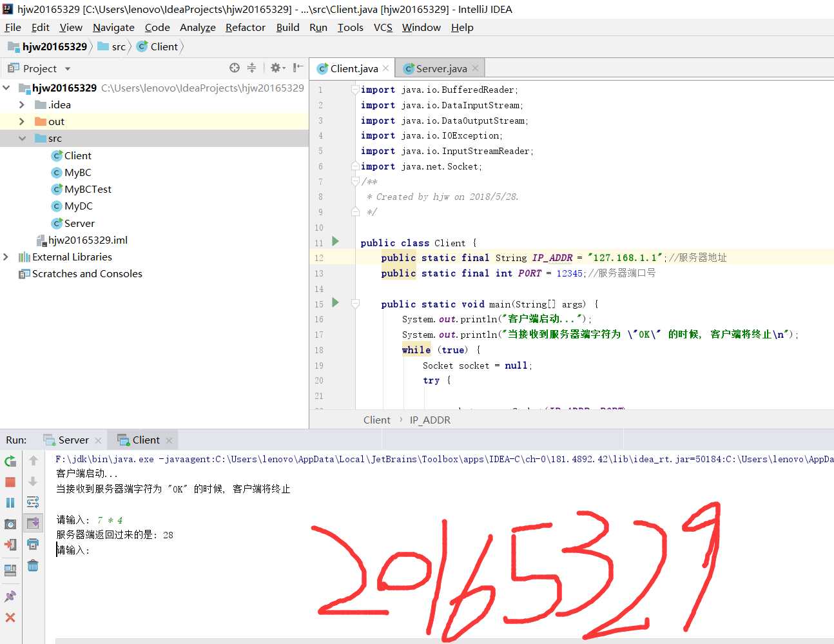Image resolution: width=834 pixels, height=644 pixels.
Task: Open the Build menu
Action: tap(287, 27)
